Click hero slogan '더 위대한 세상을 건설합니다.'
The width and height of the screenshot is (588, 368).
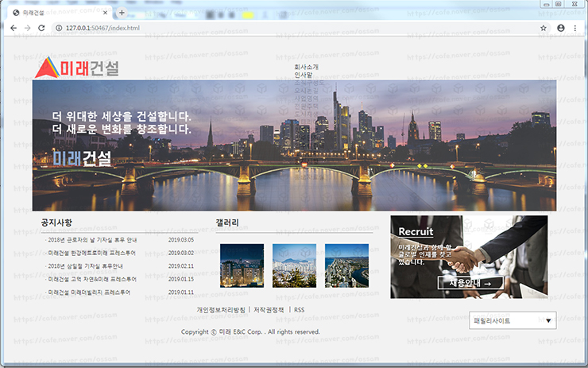click(122, 116)
